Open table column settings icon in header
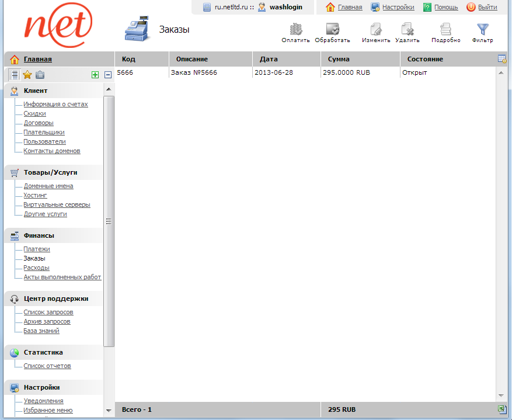The width and height of the screenshot is (512, 420). coord(501,59)
